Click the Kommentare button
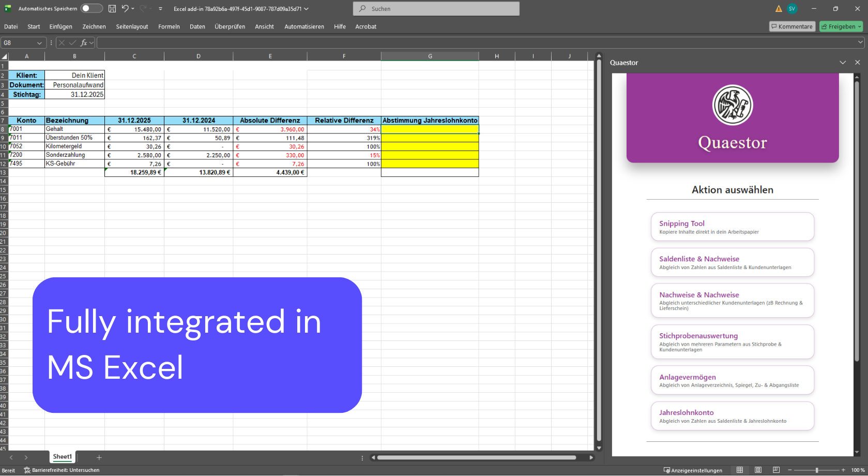 tap(792, 26)
